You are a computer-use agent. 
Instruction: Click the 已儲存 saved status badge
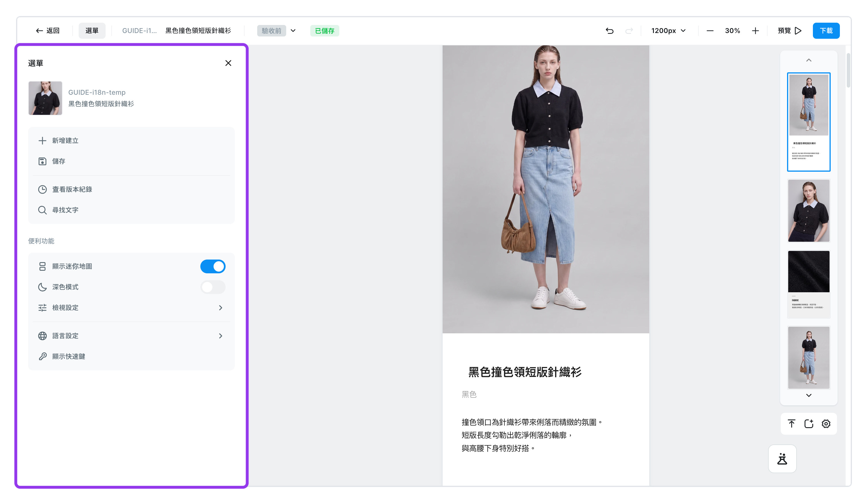point(324,31)
